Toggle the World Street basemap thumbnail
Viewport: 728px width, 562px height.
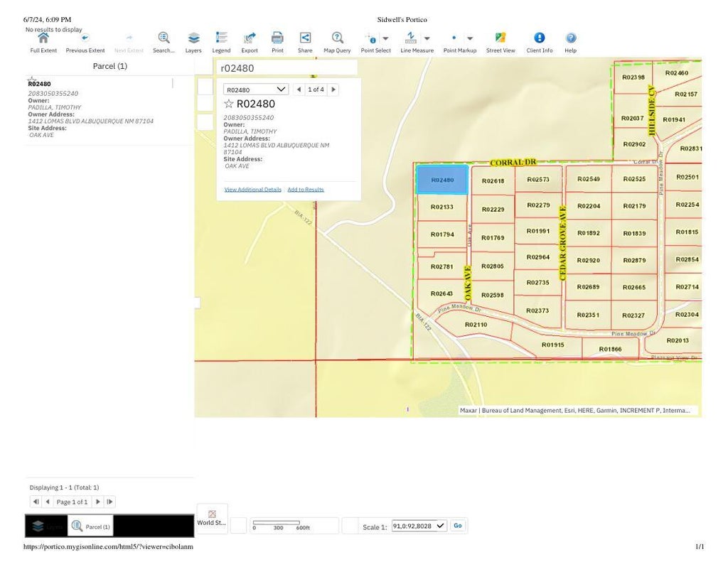tap(212, 517)
